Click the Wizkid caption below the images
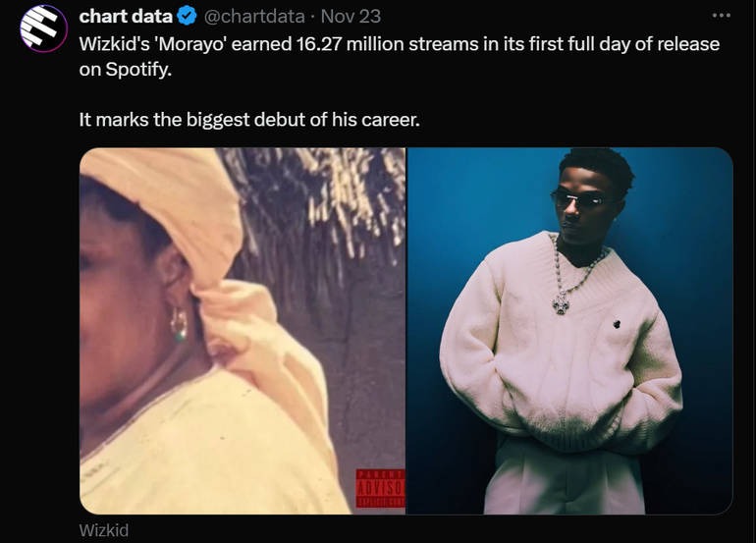The width and height of the screenshot is (756, 543). [104, 530]
